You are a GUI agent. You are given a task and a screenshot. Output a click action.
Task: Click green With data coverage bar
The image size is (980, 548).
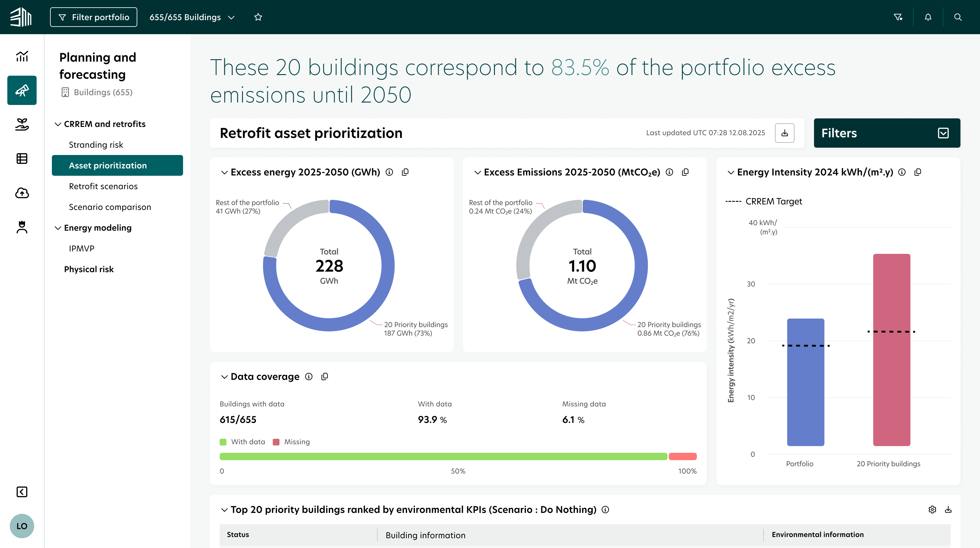point(443,456)
